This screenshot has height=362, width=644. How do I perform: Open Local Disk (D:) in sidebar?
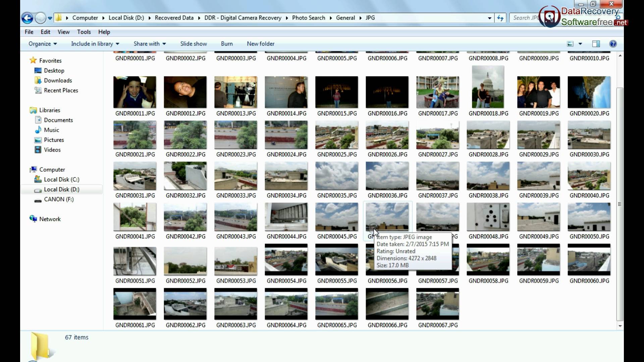point(57,189)
